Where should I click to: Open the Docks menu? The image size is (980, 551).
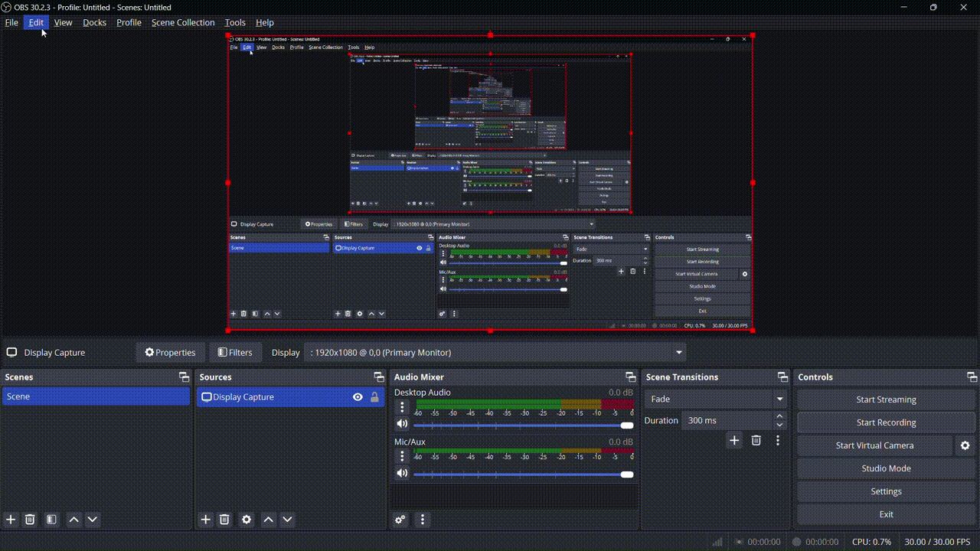coord(94,22)
